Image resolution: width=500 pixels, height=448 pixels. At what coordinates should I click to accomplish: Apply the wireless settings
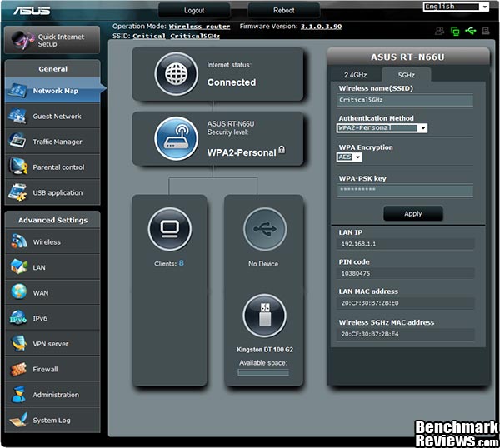tap(413, 213)
